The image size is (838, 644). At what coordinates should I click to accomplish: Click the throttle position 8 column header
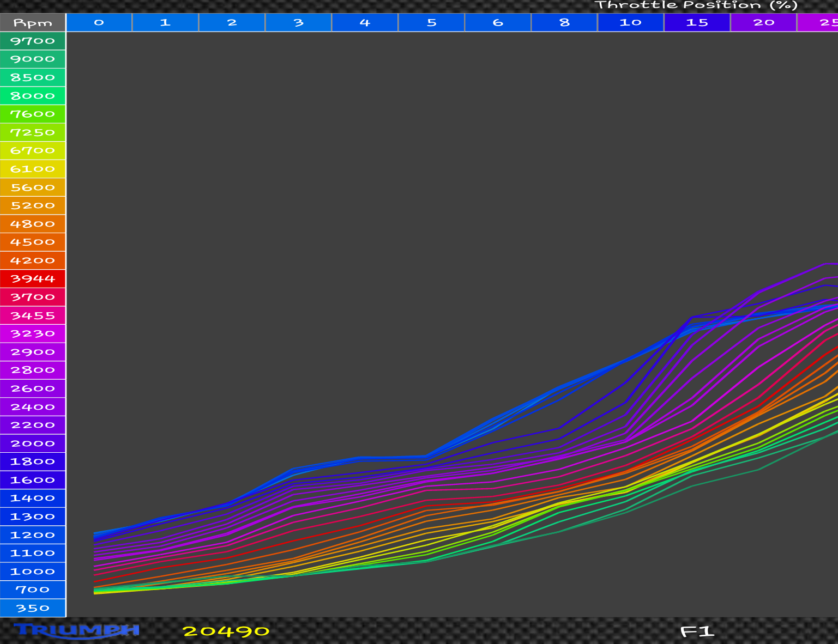point(564,22)
